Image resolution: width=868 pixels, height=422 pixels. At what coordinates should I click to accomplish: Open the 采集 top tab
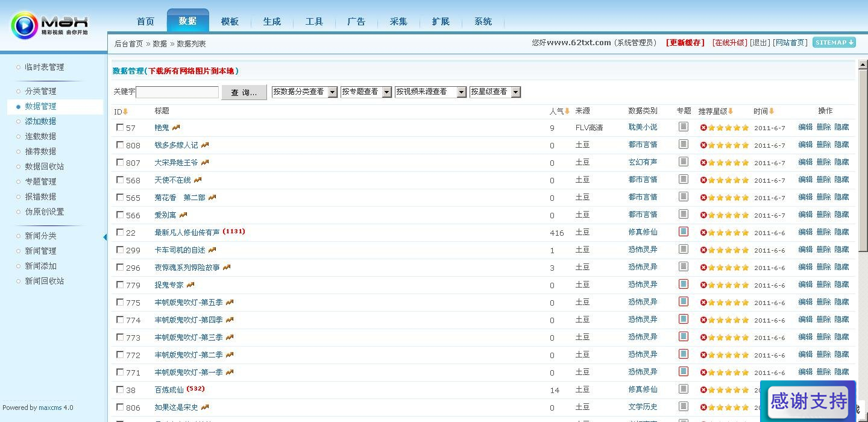pyautogui.click(x=398, y=22)
